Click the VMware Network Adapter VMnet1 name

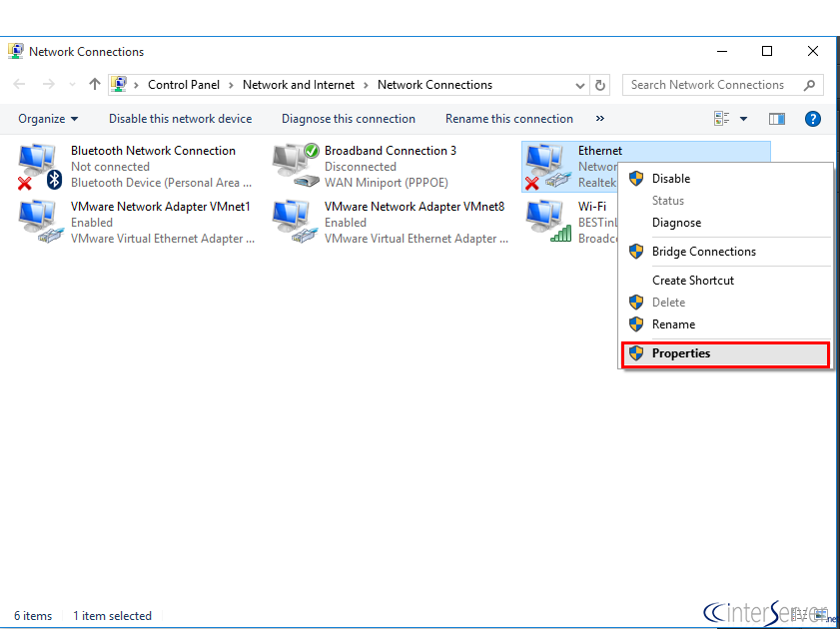point(160,206)
